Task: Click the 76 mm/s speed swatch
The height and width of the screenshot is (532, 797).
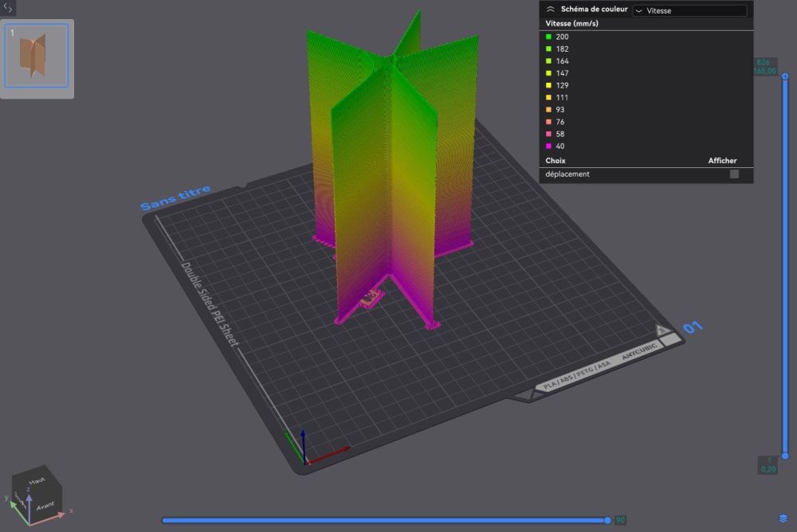Action: (x=548, y=122)
